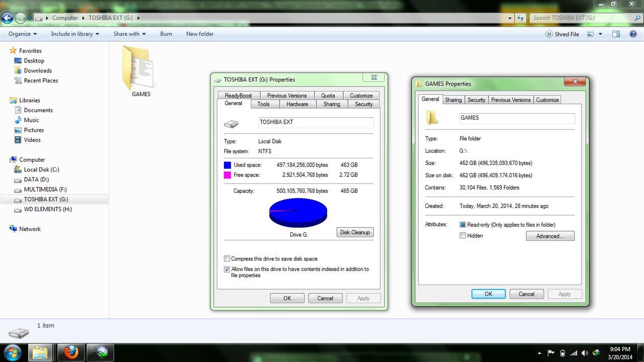
Task: Open the Music library
Action: (31, 120)
